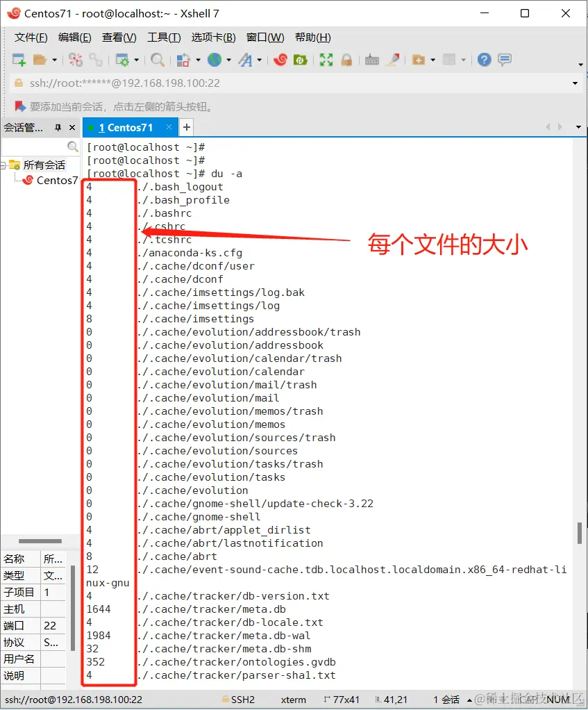Select the 1 Centos71 tab
This screenshot has width=588, height=710.
126,128
